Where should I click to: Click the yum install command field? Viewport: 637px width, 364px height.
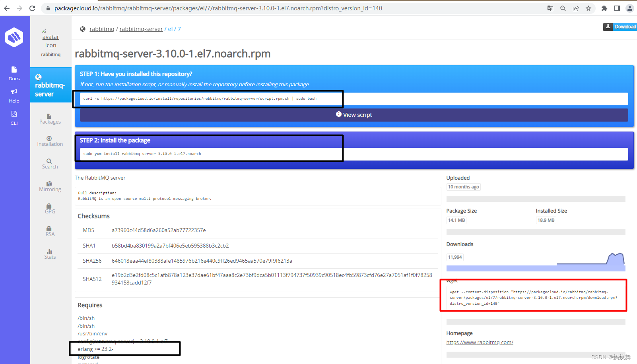[x=354, y=154]
